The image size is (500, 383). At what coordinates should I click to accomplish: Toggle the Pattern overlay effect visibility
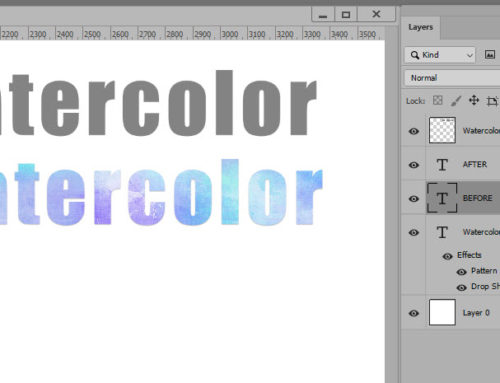coord(461,272)
